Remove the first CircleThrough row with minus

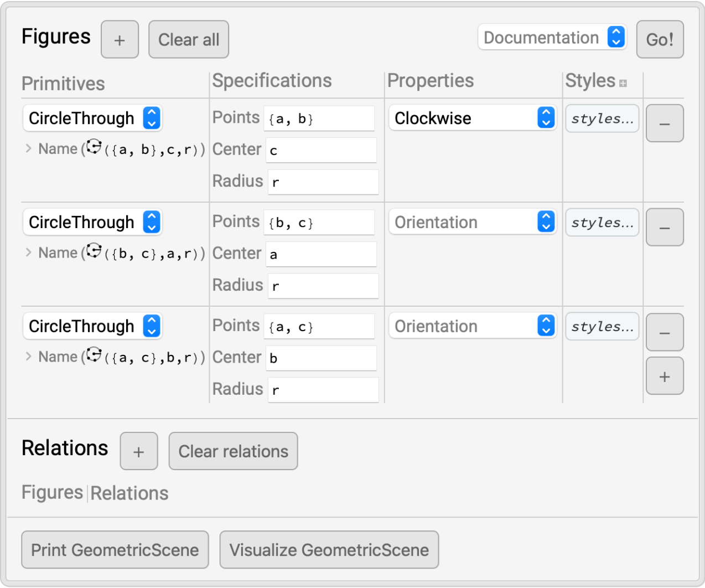point(665,123)
